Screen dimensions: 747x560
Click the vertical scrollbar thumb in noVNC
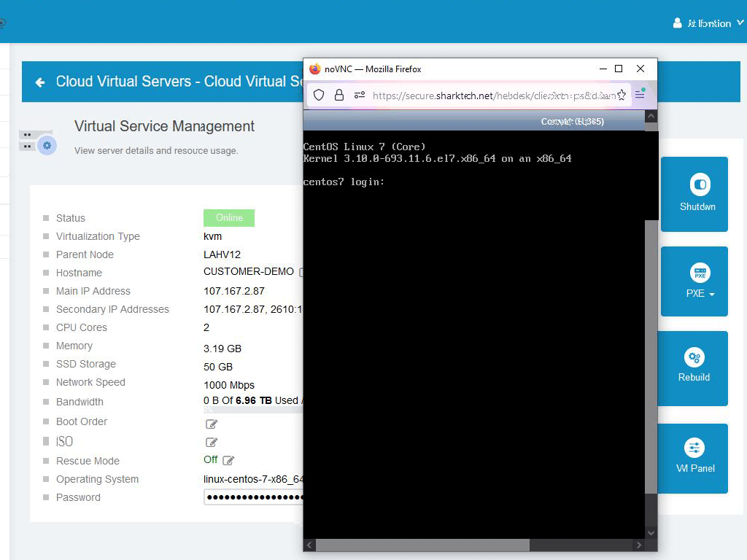pos(651,357)
